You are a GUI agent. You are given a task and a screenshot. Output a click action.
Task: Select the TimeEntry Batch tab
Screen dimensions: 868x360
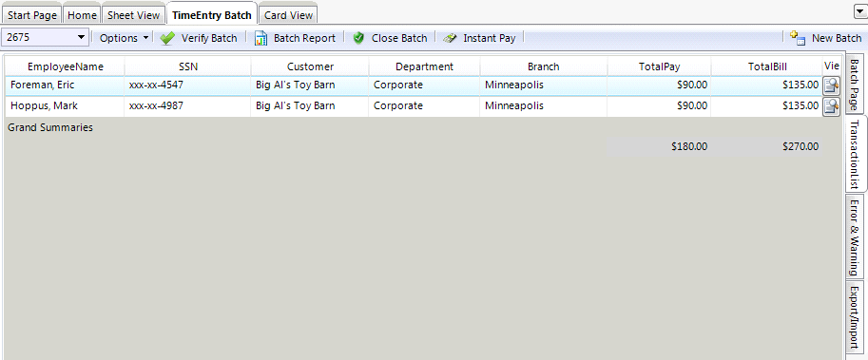coord(212,15)
